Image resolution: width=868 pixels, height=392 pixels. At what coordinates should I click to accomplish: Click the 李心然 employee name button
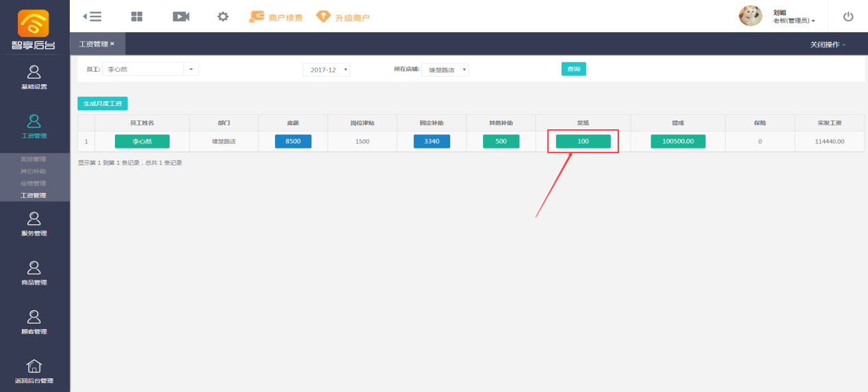[x=142, y=141]
